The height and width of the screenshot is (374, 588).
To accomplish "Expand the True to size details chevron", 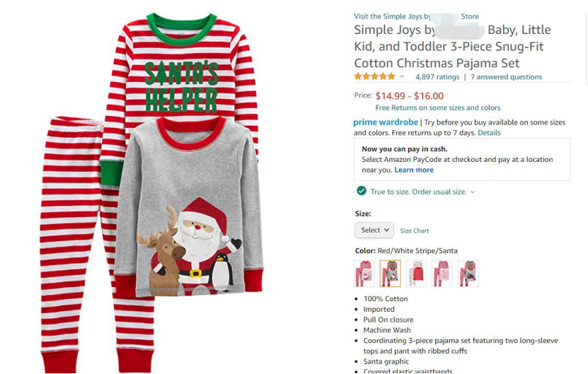I will tap(473, 192).
